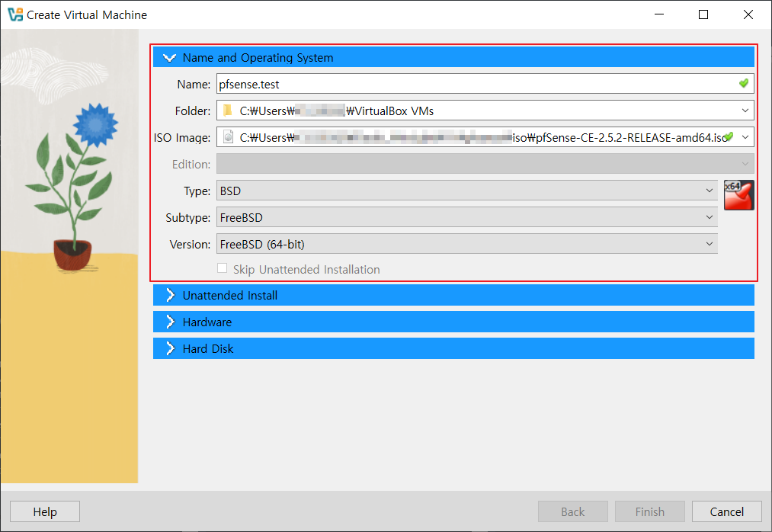772x532 pixels.
Task: Click the 'Name:' field label
Action: point(194,85)
